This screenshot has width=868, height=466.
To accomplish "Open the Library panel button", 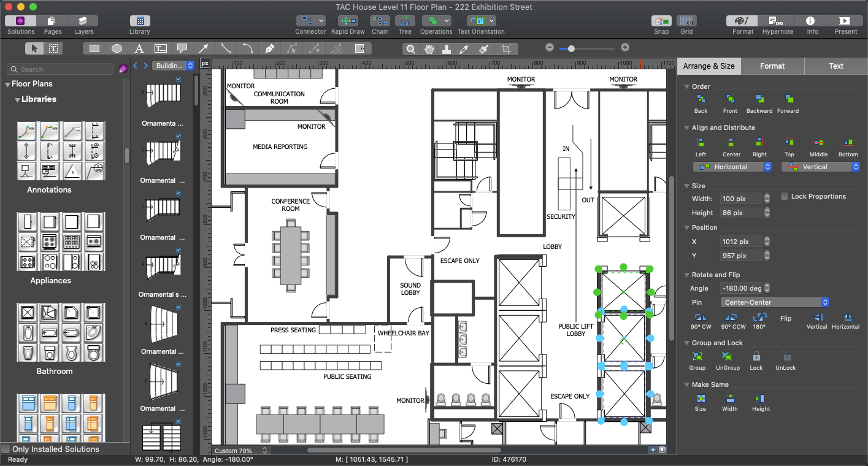I will point(140,21).
